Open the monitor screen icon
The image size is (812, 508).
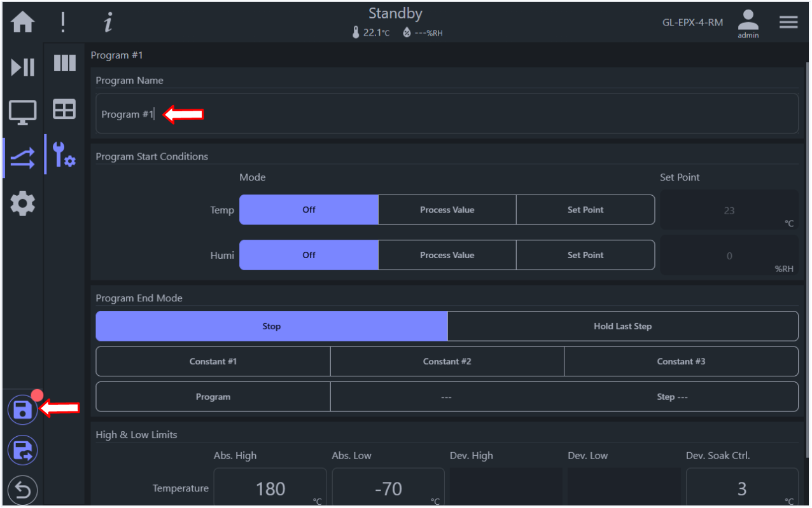[23, 113]
